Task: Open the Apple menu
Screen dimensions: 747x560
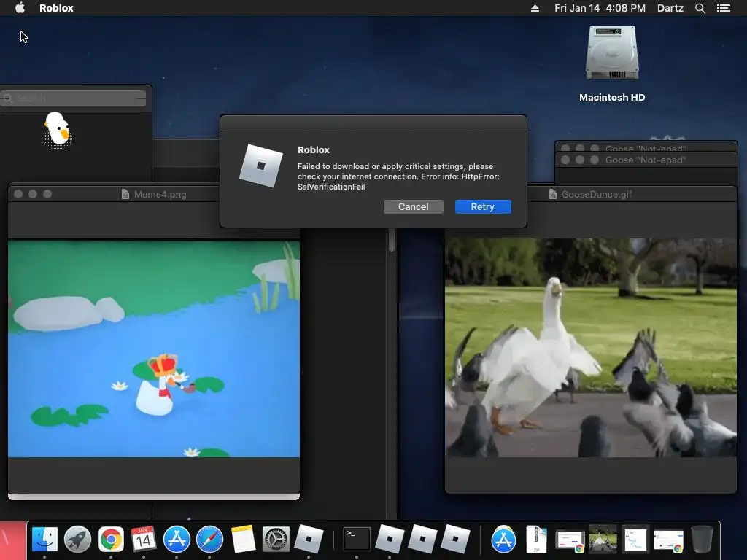Action: point(20,7)
